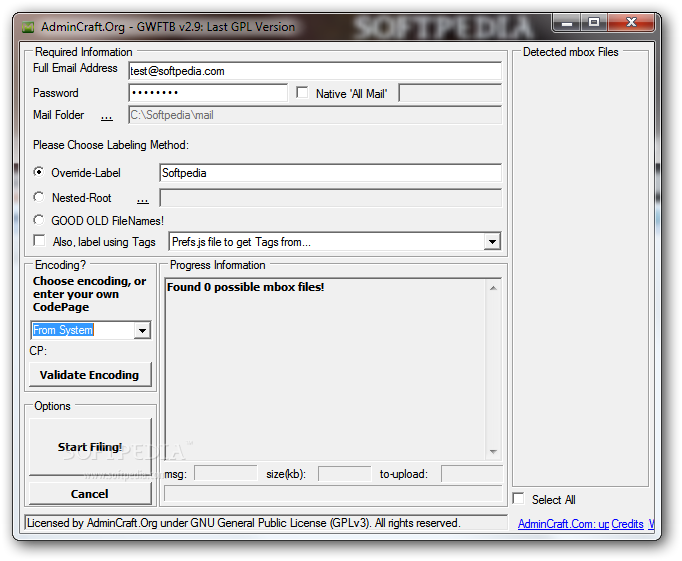The image size is (682, 561).
Task: Click the msg value box
Action: tap(225, 473)
